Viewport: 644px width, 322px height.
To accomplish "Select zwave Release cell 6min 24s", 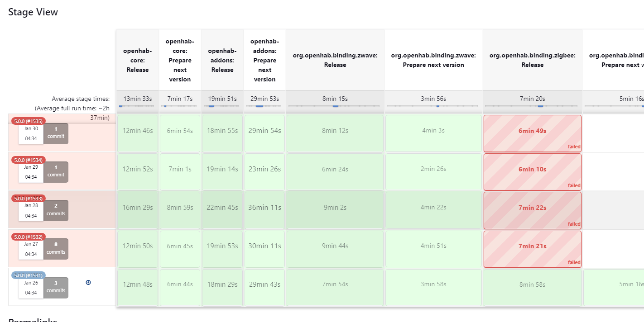I will coord(335,172).
